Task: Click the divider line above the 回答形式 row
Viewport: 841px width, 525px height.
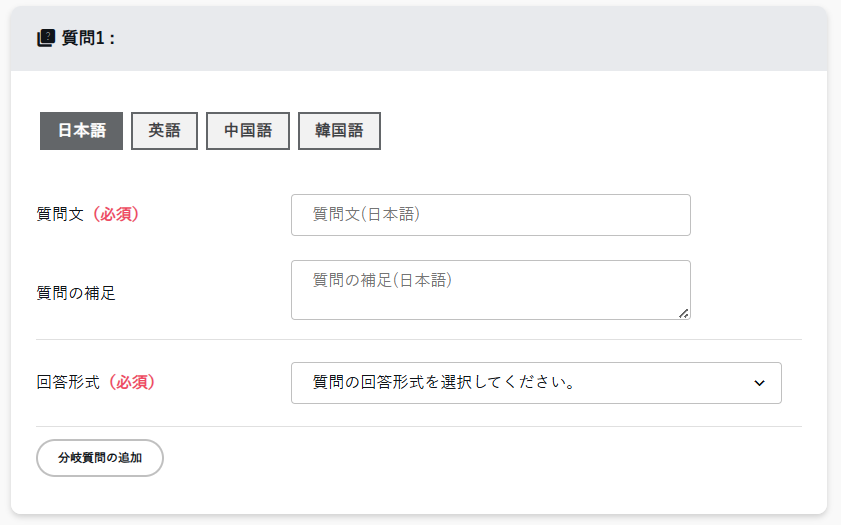Action: (x=418, y=340)
